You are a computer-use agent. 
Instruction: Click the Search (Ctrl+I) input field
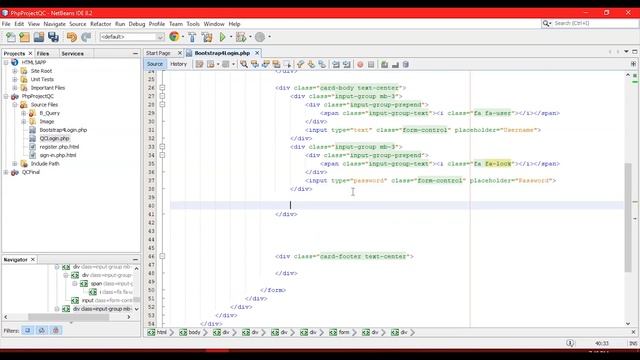(x=595, y=24)
